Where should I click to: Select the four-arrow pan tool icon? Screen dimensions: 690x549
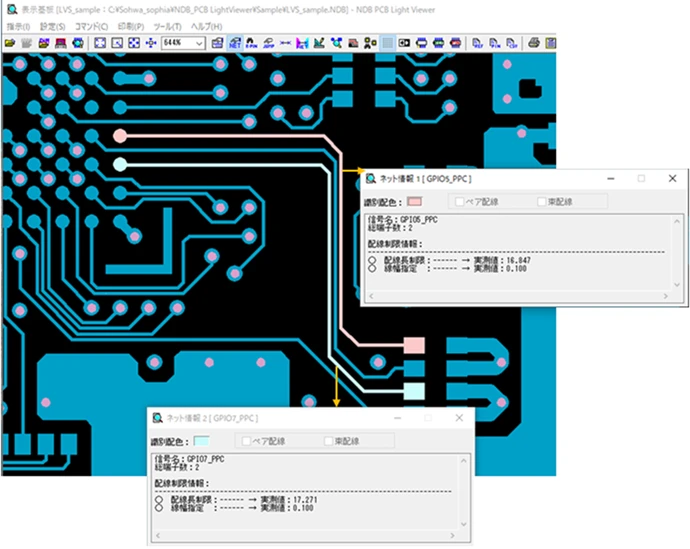coord(150,43)
